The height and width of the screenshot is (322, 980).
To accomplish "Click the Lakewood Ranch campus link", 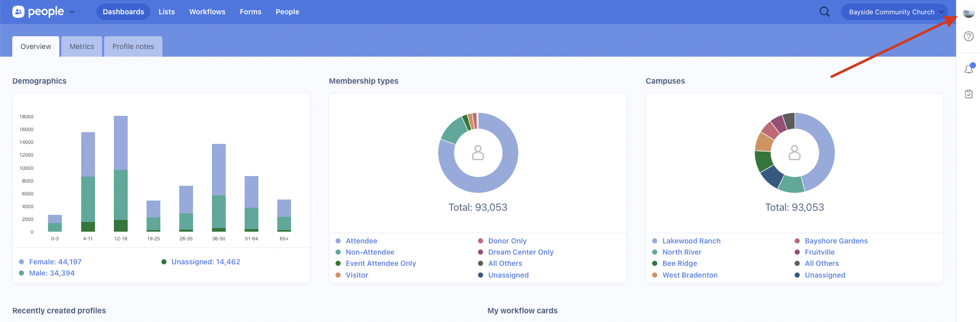I will click(x=691, y=241).
